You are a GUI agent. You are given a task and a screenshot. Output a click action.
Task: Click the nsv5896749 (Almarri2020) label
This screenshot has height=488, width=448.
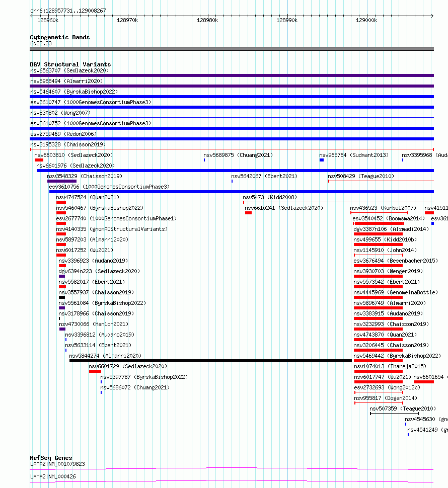tap(390, 303)
